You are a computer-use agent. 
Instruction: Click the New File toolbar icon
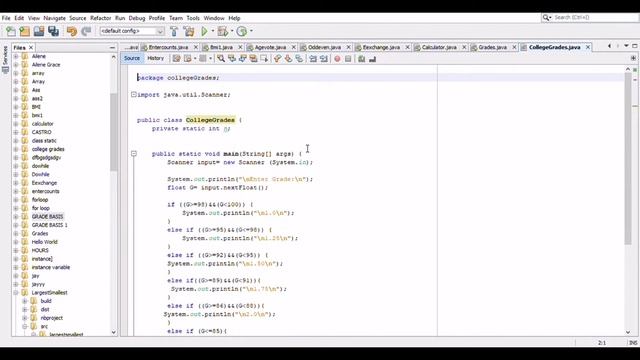click(11, 31)
